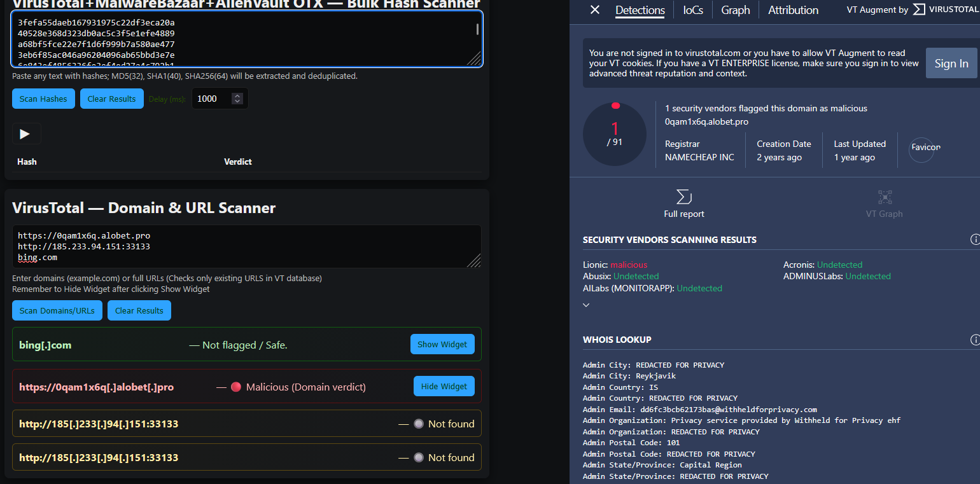Close the VT Augment panel
The image size is (980, 484).
click(595, 10)
